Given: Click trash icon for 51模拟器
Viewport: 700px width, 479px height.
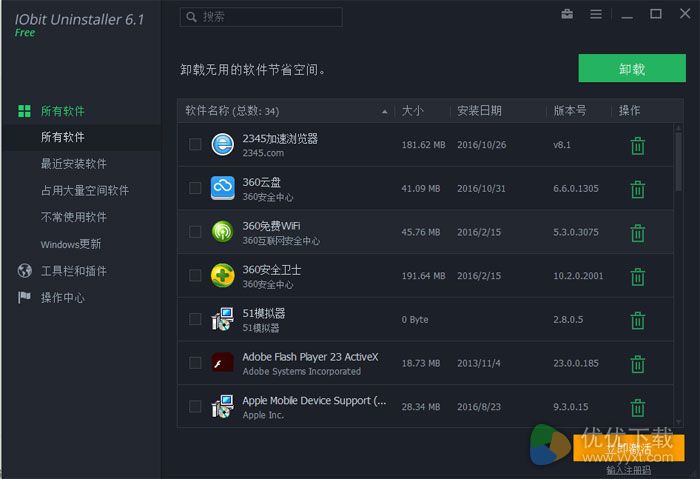Looking at the screenshot, I should click(x=638, y=321).
